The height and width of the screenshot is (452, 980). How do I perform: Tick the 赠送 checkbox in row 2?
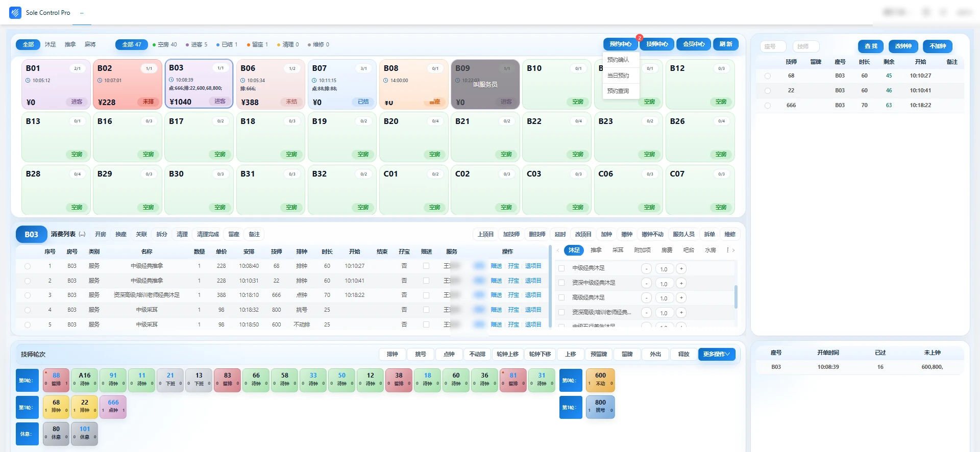(x=426, y=281)
